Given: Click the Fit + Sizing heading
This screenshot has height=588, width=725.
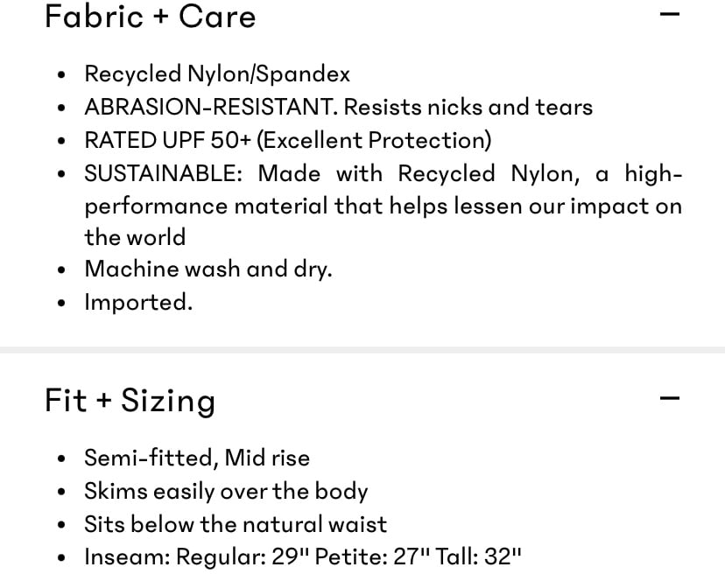Looking at the screenshot, I should (x=130, y=401).
